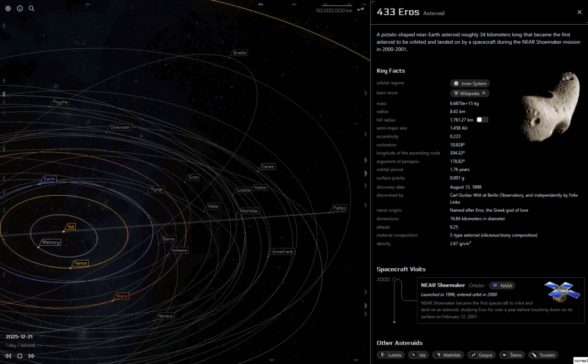Screen dimensions: 588x364
Task: Select the Annefrank label on the map
Action: (x=283, y=251)
